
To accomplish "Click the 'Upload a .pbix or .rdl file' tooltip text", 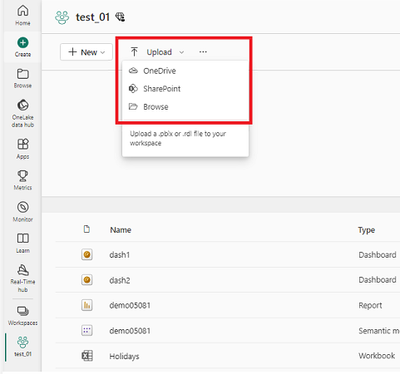I will pos(178,138).
